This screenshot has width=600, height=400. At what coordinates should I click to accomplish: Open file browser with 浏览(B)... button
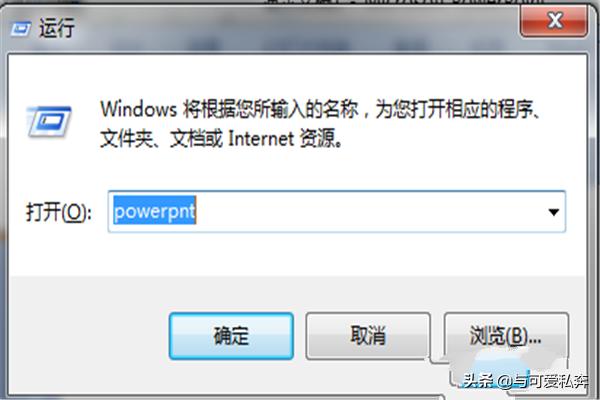pyautogui.click(x=505, y=336)
